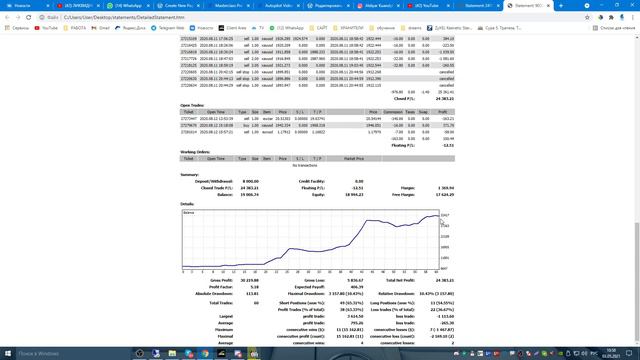Viewport: 640px width, 360px height.
Task: Open Chrome three-dot menu
Action: (x=633, y=18)
